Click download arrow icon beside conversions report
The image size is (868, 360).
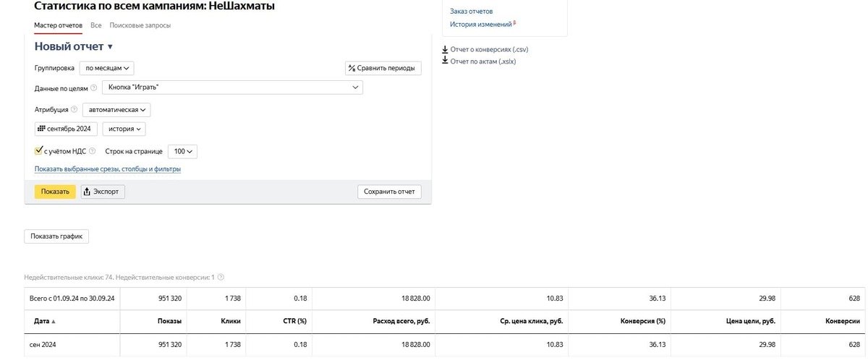(445, 49)
